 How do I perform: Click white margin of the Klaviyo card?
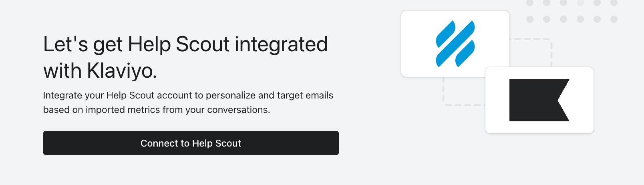click(x=581, y=124)
